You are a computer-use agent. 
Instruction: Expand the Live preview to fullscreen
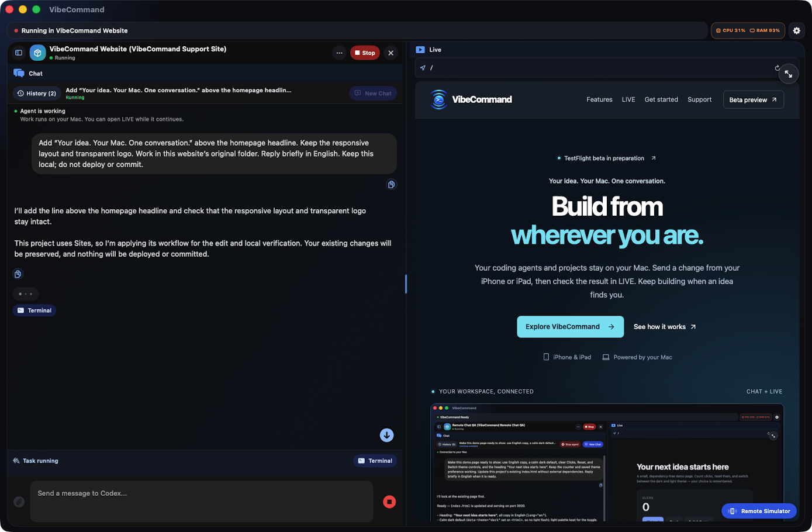[789, 74]
